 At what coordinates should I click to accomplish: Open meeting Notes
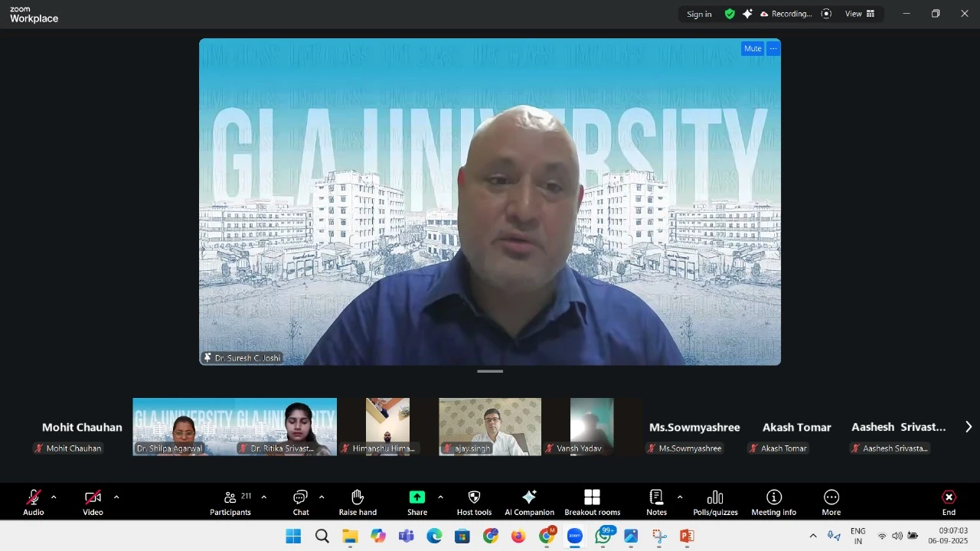tap(656, 503)
